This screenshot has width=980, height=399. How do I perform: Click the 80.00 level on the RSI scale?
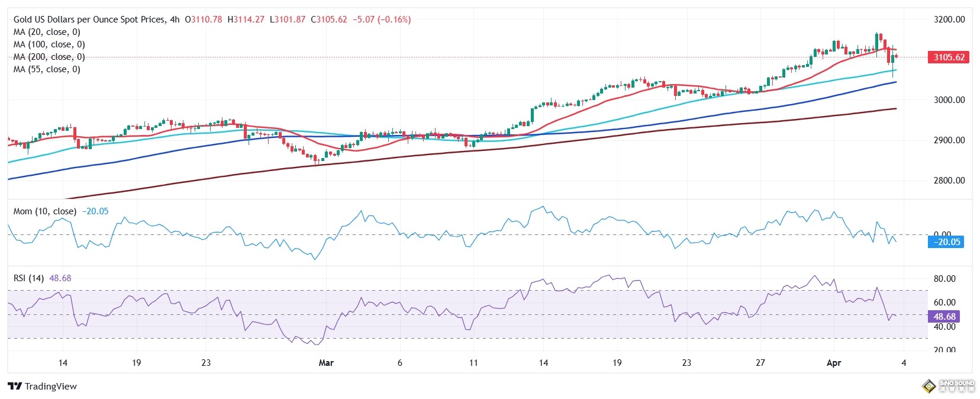tap(944, 279)
